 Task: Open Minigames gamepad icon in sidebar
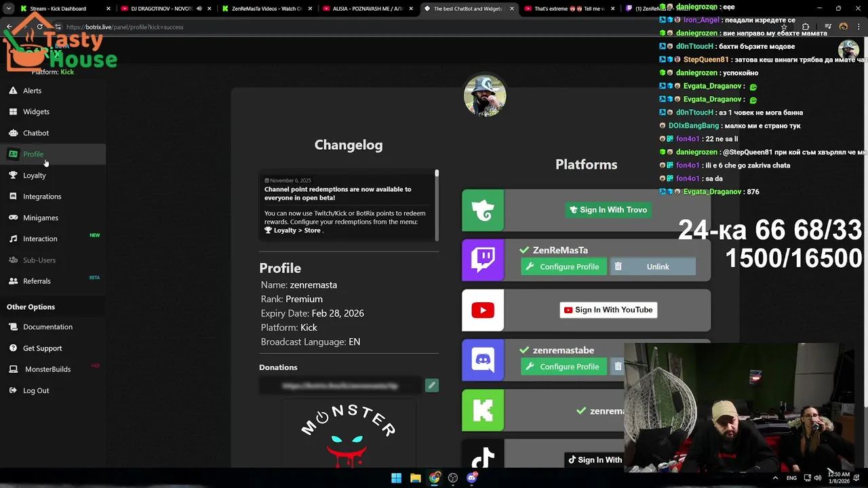[x=13, y=218]
